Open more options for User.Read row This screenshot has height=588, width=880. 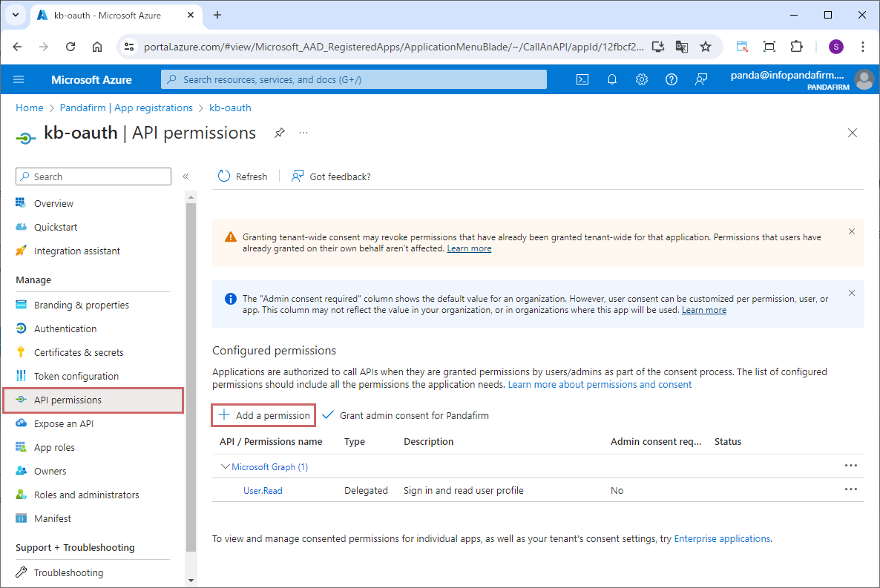click(850, 489)
